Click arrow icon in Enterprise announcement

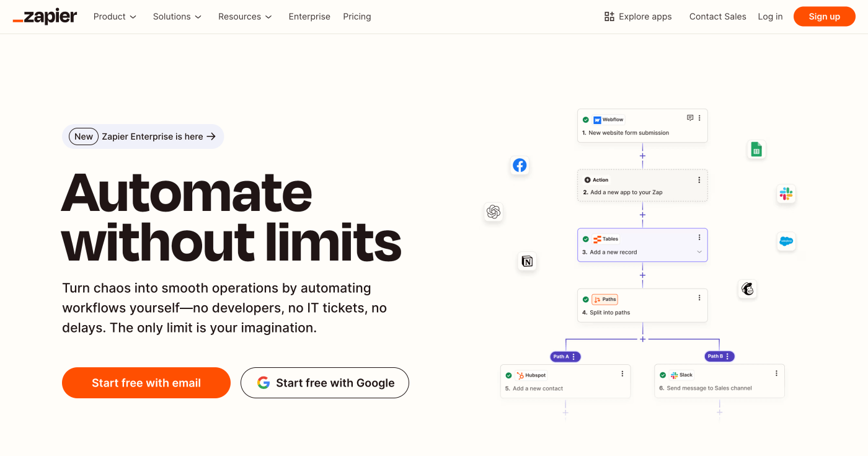(x=211, y=136)
